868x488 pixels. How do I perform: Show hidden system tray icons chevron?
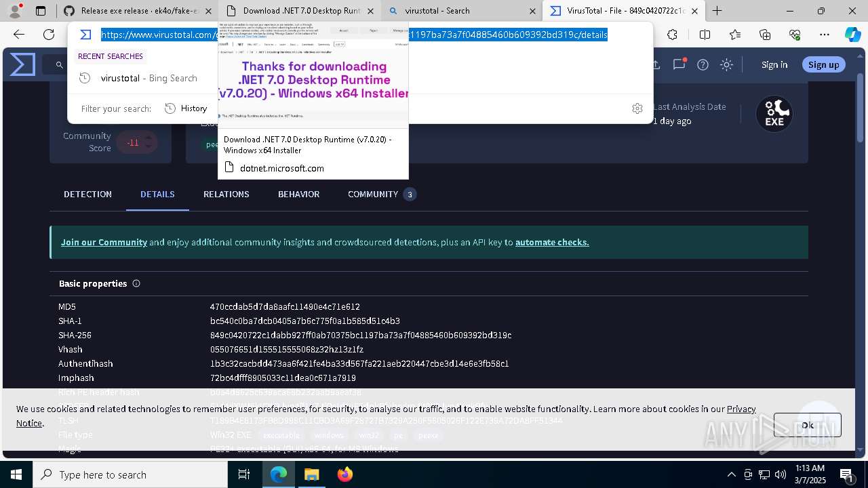731,474
